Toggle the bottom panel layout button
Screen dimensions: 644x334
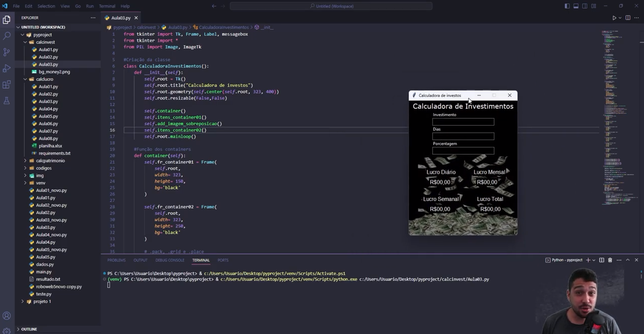pyautogui.click(x=576, y=6)
